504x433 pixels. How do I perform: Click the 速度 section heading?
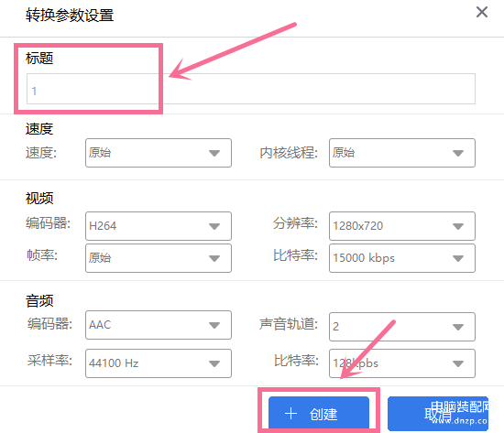pos(39,129)
